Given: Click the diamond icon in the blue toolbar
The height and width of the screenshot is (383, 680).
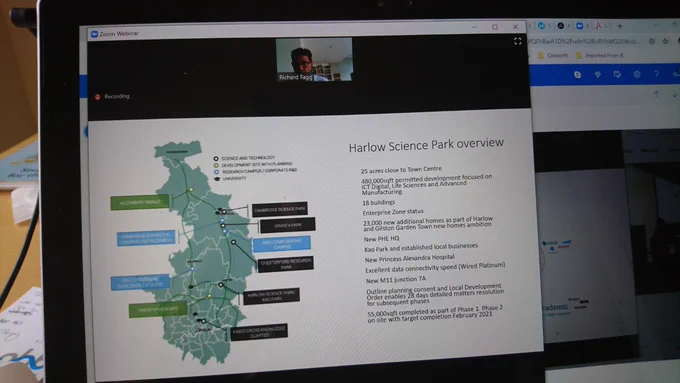Looking at the screenshot, I should (598, 75).
